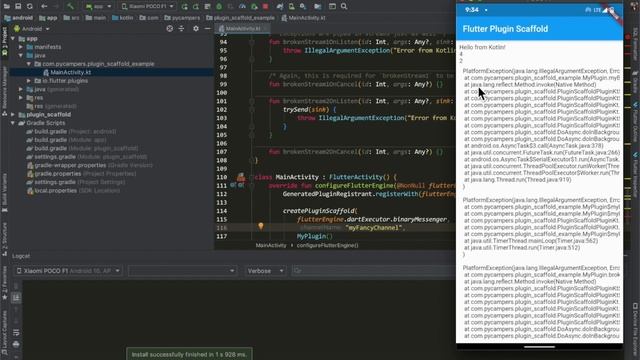Click the Apply Changes and Restart Activity icon
Screen dimensions: 640x360
(196, 6)
